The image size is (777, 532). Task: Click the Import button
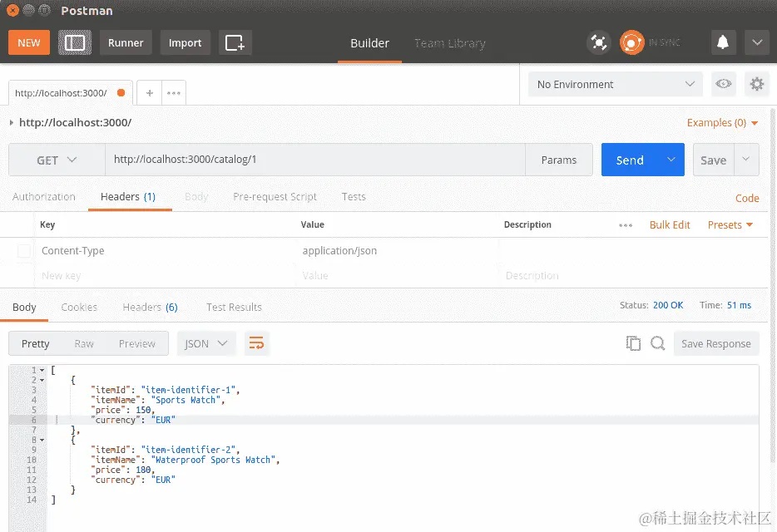(185, 42)
